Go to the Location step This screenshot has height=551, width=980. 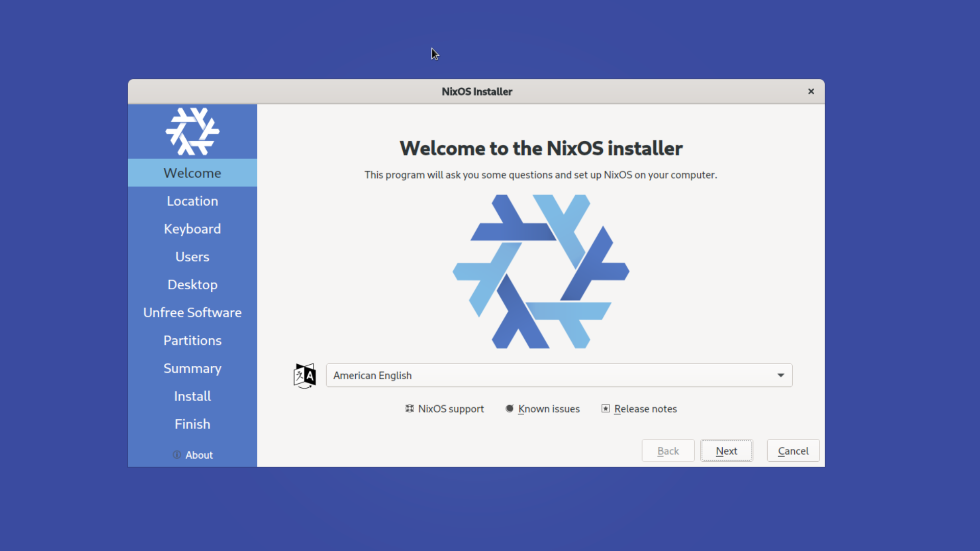[192, 201]
